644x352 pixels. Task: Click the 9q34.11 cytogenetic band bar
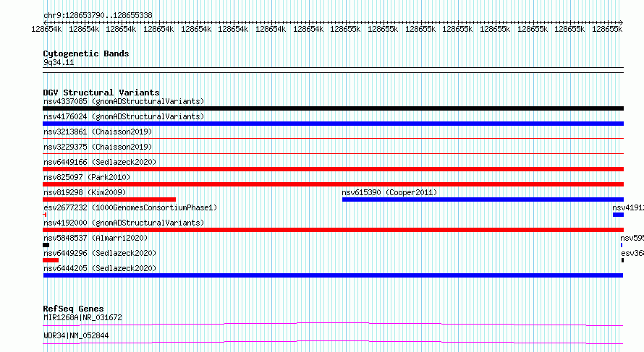(x=333, y=70)
